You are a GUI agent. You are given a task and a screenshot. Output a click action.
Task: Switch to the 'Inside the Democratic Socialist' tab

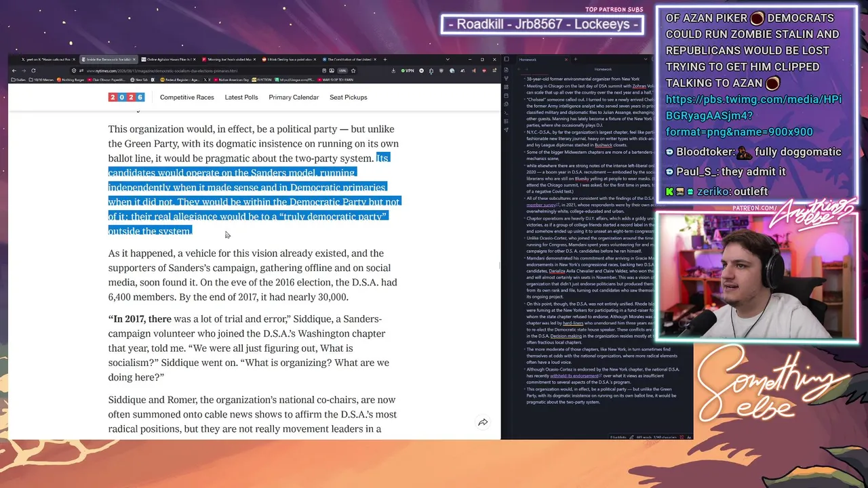point(108,60)
